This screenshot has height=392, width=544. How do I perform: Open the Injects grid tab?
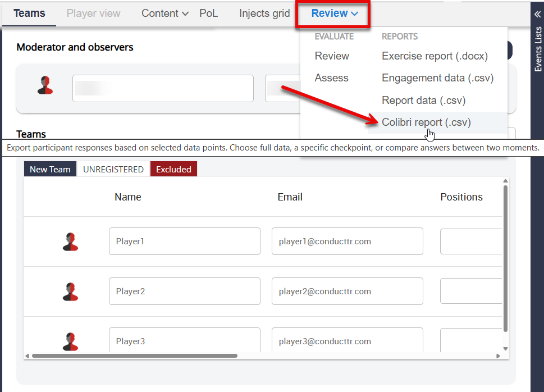(264, 13)
